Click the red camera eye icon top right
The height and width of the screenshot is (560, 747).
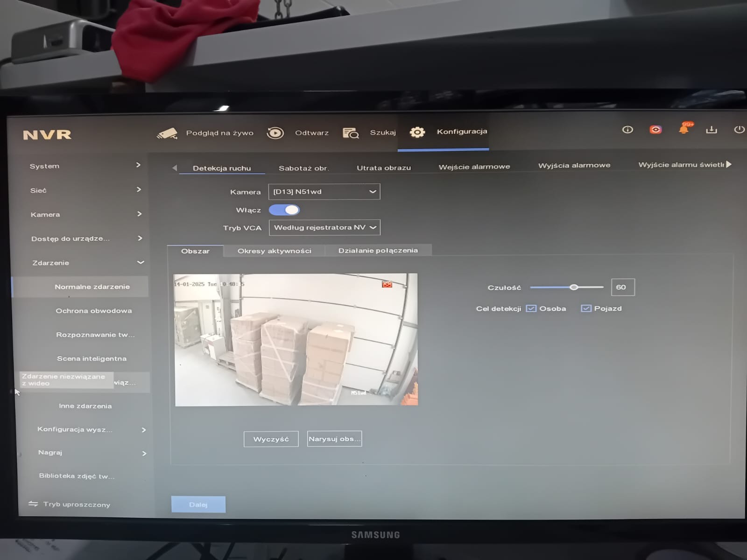click(x=655, y=130)
